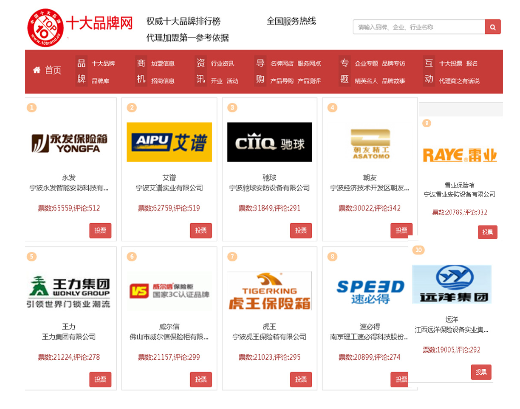This screenshot has width=520, height=409.
Task: Click rank badge 7 on TIGERKING card
Action: pos(232,257)
